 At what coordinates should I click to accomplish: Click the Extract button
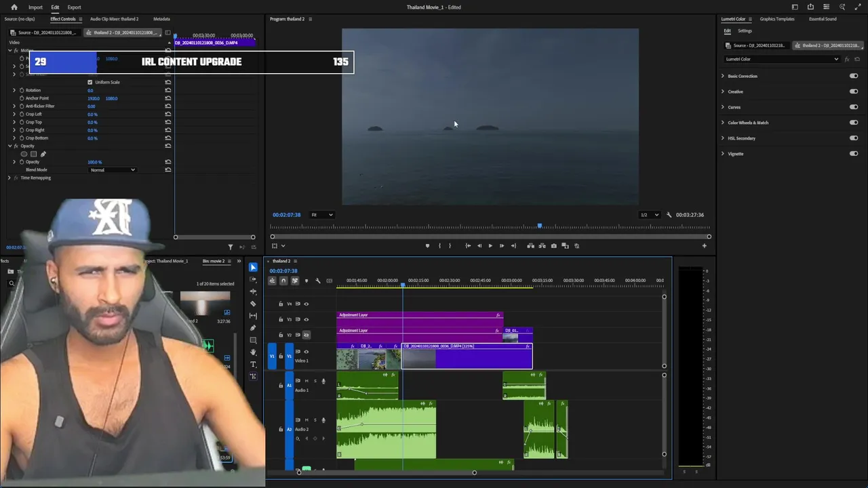coord(542,246)
